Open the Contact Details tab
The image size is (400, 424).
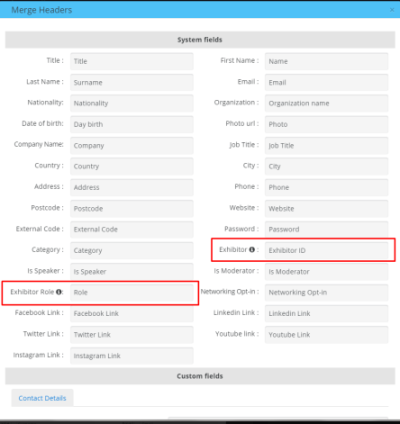coord(42,398)
